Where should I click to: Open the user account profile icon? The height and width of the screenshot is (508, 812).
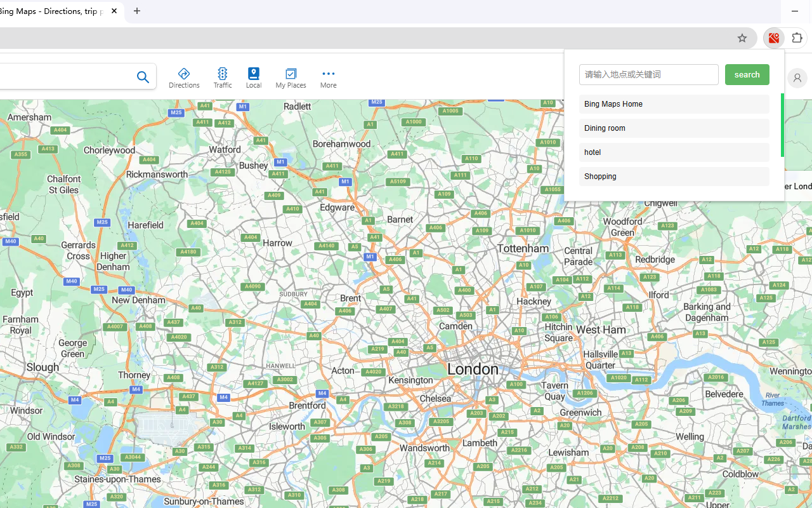(797, 78)
